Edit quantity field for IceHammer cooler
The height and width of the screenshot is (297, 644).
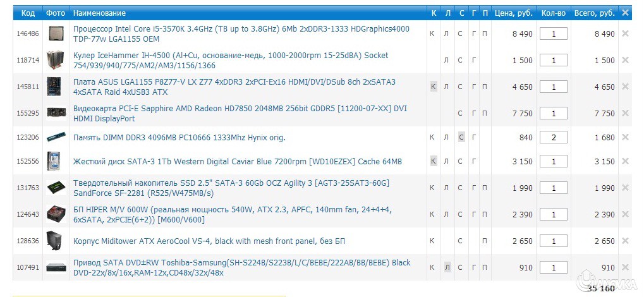point(553,60)
